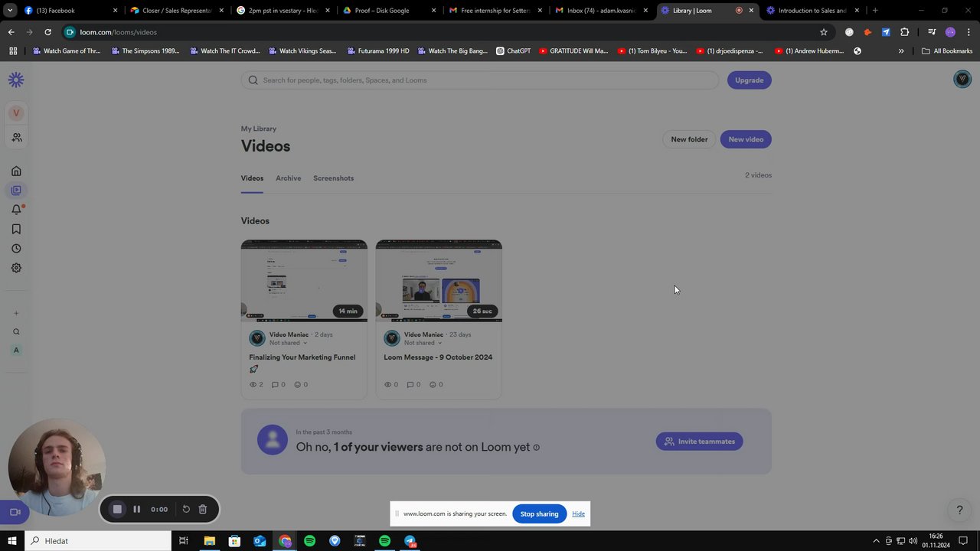Switch to the Facebook browser tab
The height and width of the screenshot is (551, 980).
70,11
